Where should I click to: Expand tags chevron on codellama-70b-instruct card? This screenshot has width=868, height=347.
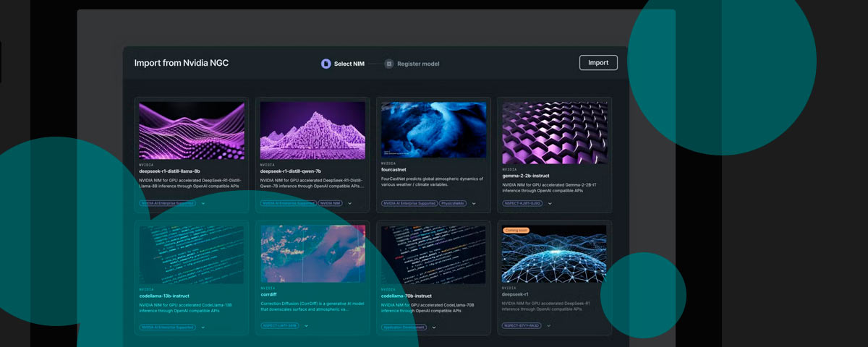(434, 327)
